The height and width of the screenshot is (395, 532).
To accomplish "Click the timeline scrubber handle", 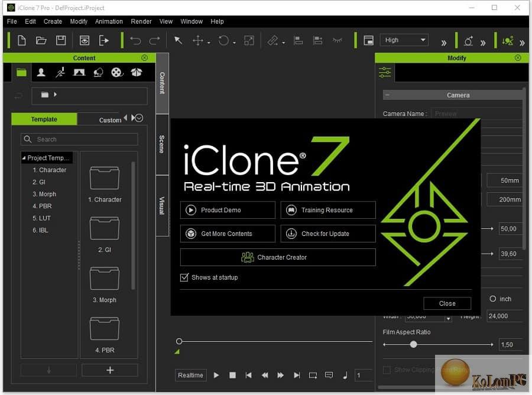I will point(179,341).
